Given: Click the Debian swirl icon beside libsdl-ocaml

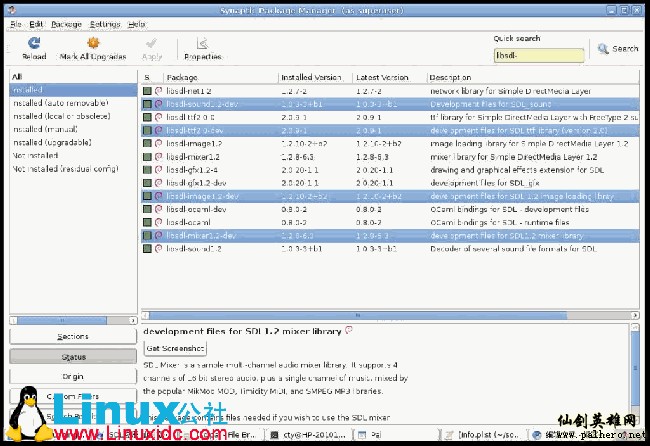Looking at the screenshot, I should (x=158, y=223).
